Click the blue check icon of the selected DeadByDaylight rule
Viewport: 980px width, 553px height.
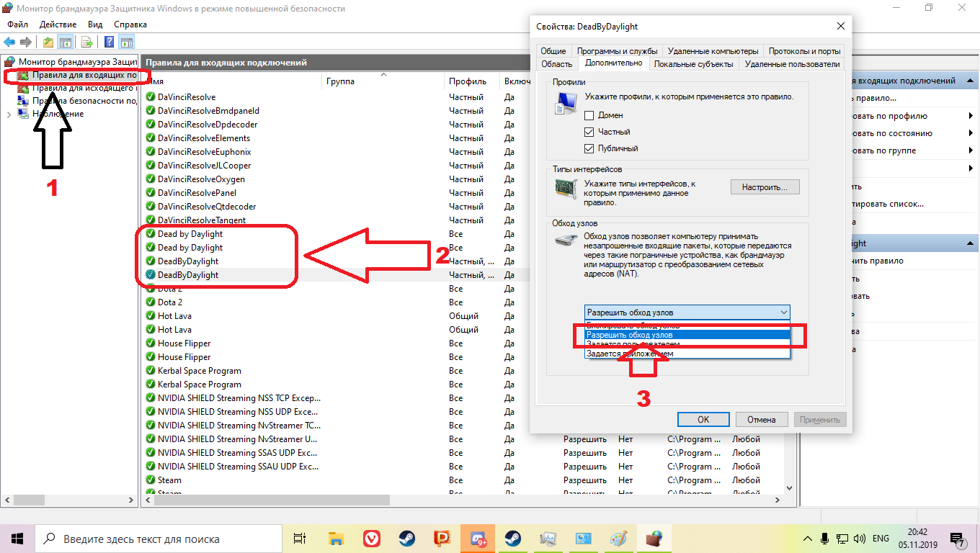[151, 275]
